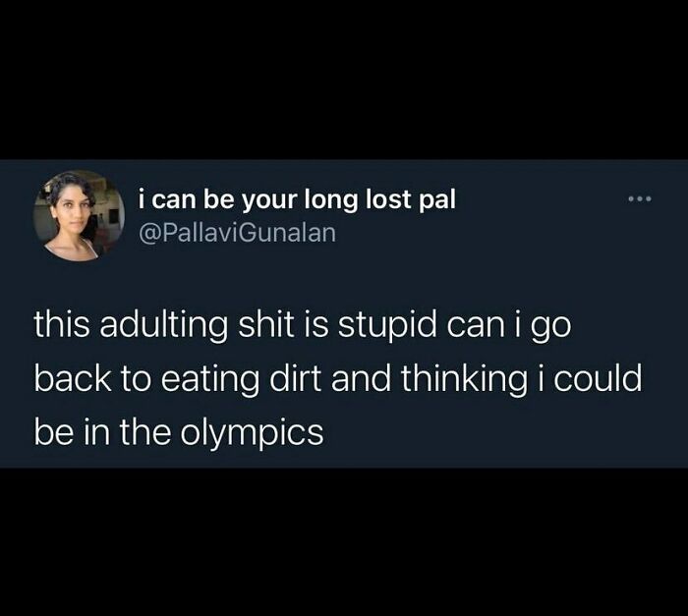688x616 pixels.
Task: Click the word "thinking" in the tweet
Action: [464, 380]
